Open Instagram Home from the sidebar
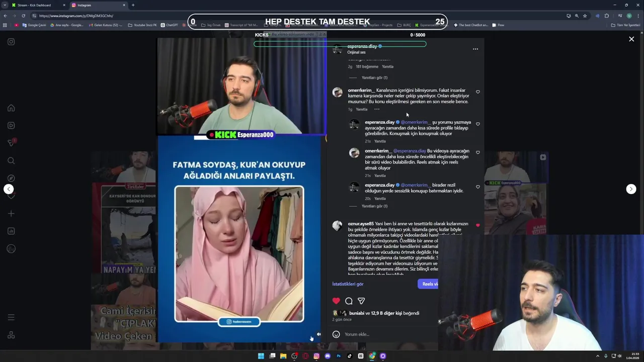This screenshot has height=362, width=644. coord(11,108)
